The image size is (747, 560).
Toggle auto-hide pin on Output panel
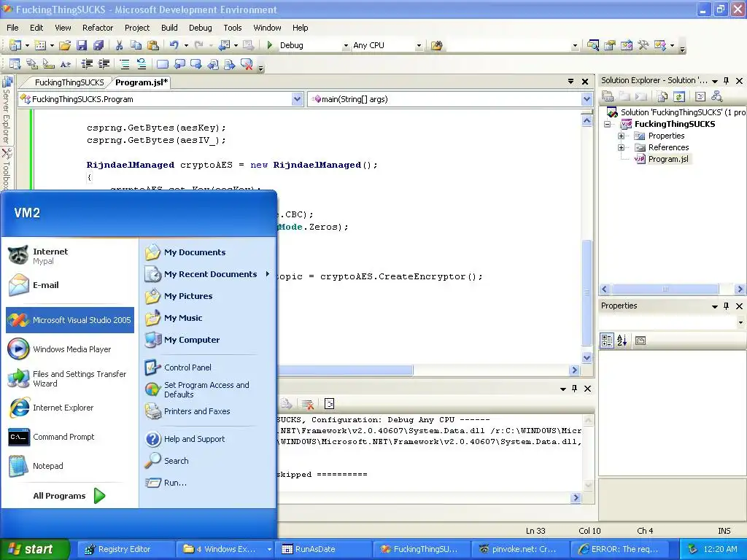click(x=575, y=389)
